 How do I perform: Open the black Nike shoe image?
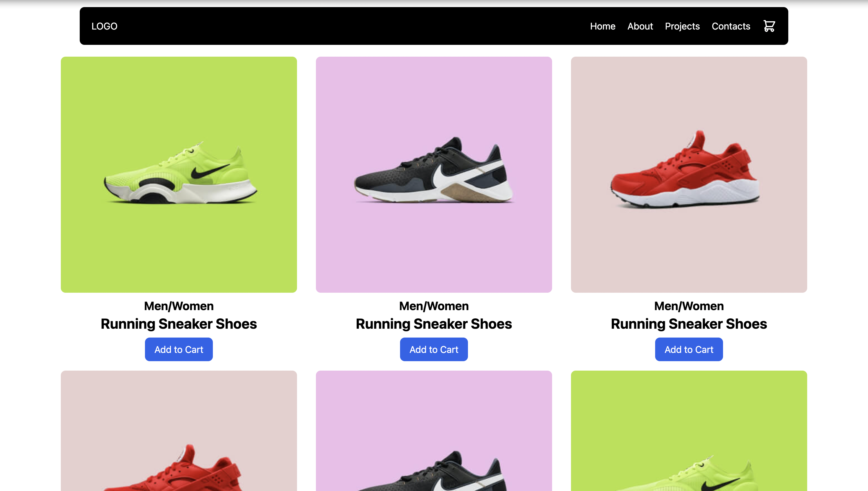(434, 174)
